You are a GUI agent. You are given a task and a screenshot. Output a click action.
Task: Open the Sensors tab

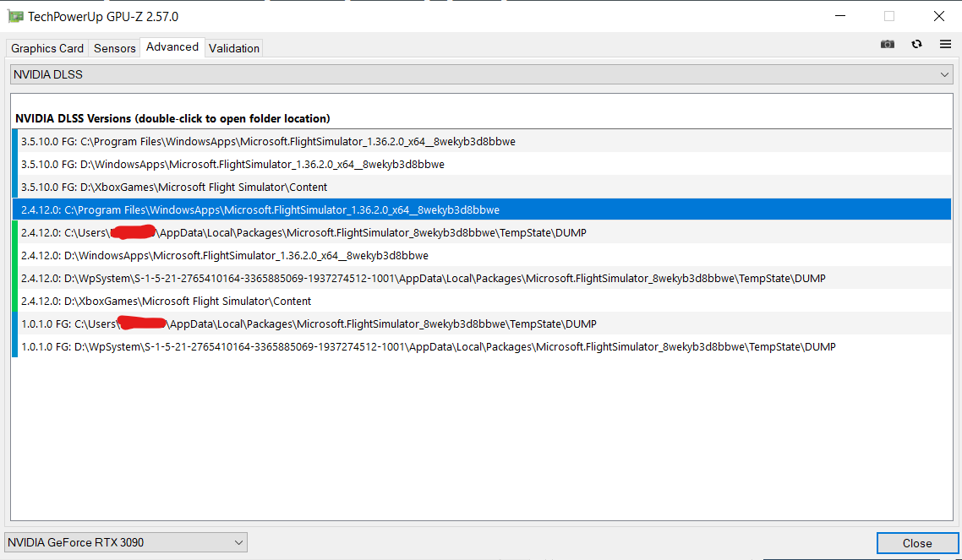(115, 48)
